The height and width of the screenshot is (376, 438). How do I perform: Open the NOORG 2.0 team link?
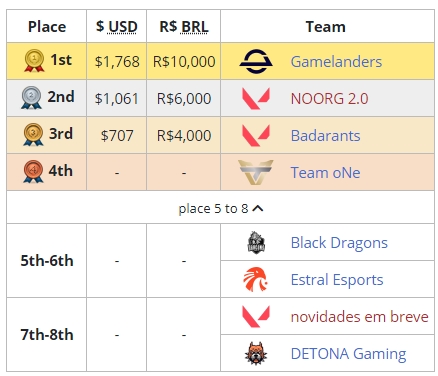click(329, 99)
